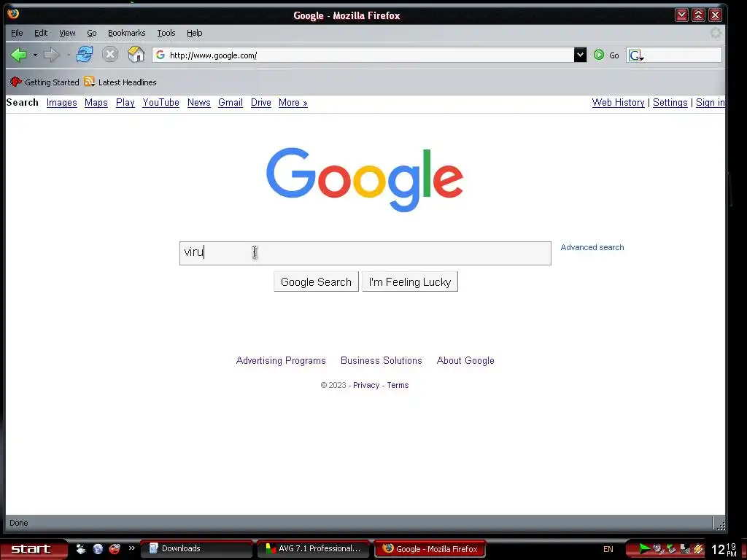Reload the page with the Refresh icon
The width and height of the screenshot is (747, 560).
click(85, 55)
